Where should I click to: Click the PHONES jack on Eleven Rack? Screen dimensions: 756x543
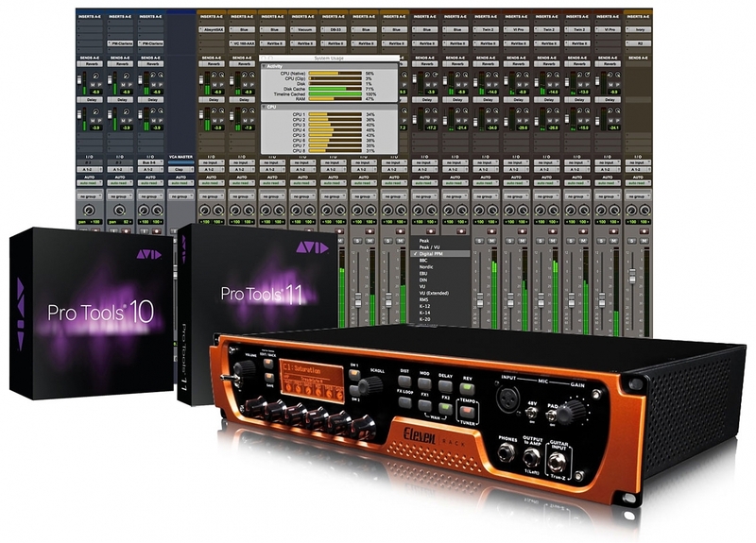click(x=507, y=453)
